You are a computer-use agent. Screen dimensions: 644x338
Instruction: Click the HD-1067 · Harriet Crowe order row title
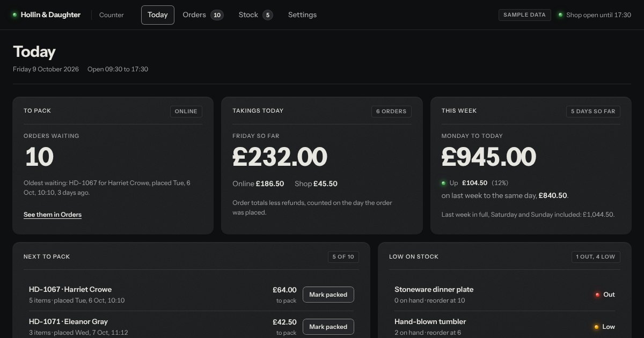tap(70, 290)
